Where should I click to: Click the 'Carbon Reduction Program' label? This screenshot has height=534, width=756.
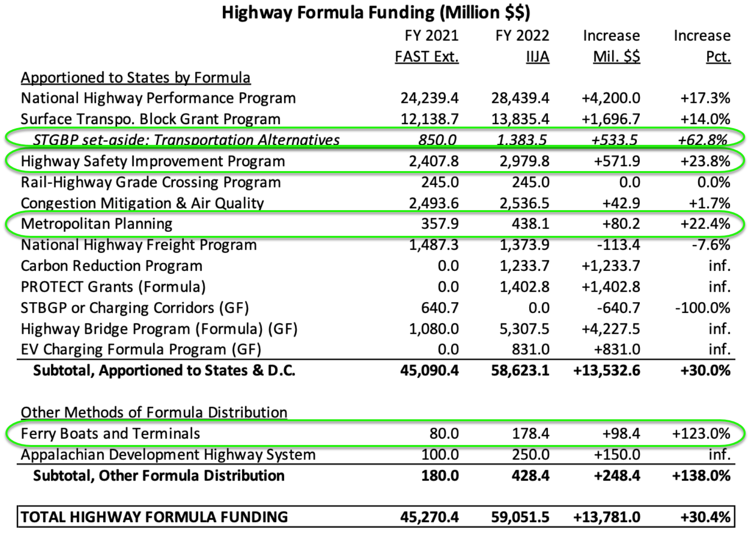(112, 266)
